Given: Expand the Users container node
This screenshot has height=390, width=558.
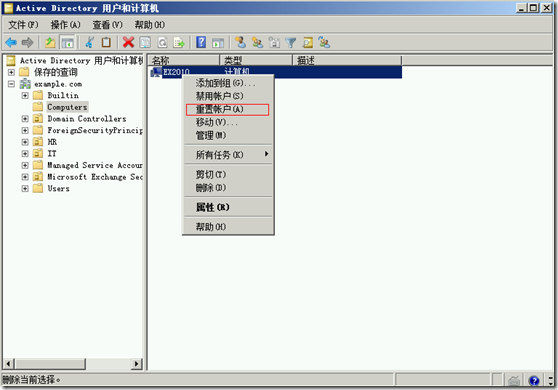Looking at the screenshot, I should 25,189.
